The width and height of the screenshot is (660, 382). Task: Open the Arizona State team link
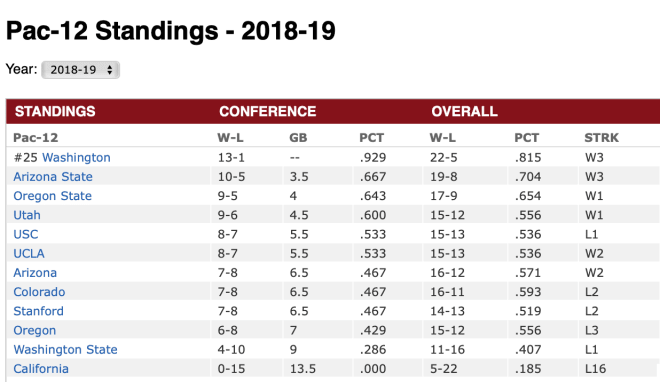click(x=53, y=177)
